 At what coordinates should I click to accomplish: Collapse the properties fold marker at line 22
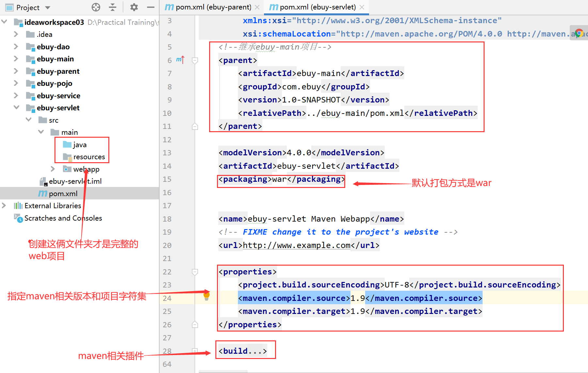[195, 272]
